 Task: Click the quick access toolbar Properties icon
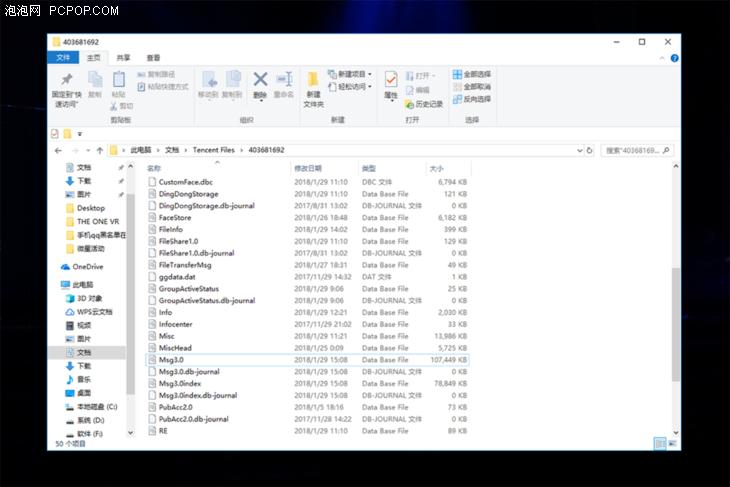point(55,134)
